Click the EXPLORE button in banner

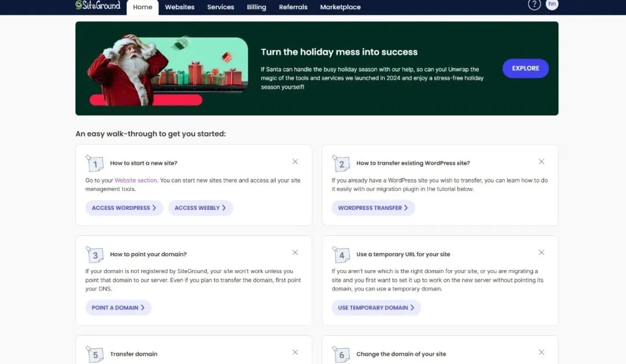click(525, 68)
